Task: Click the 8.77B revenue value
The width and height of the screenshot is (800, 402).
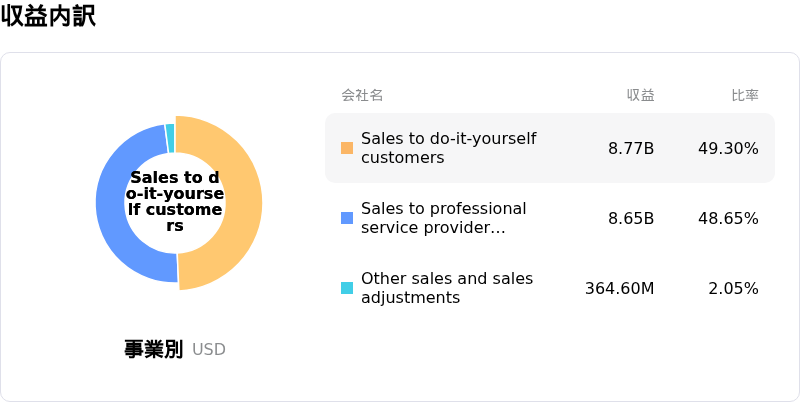Action: click(631, 148)
